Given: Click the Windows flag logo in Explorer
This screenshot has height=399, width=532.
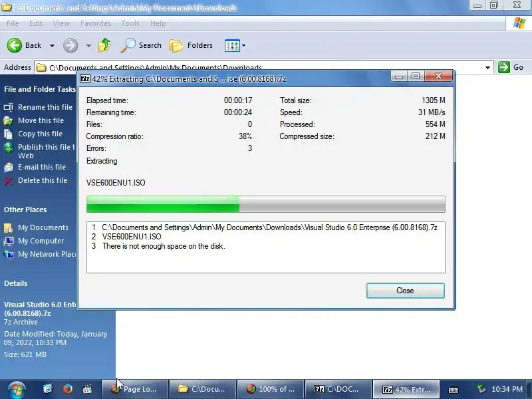Looking at the screenshot, I should pos(519,23).
